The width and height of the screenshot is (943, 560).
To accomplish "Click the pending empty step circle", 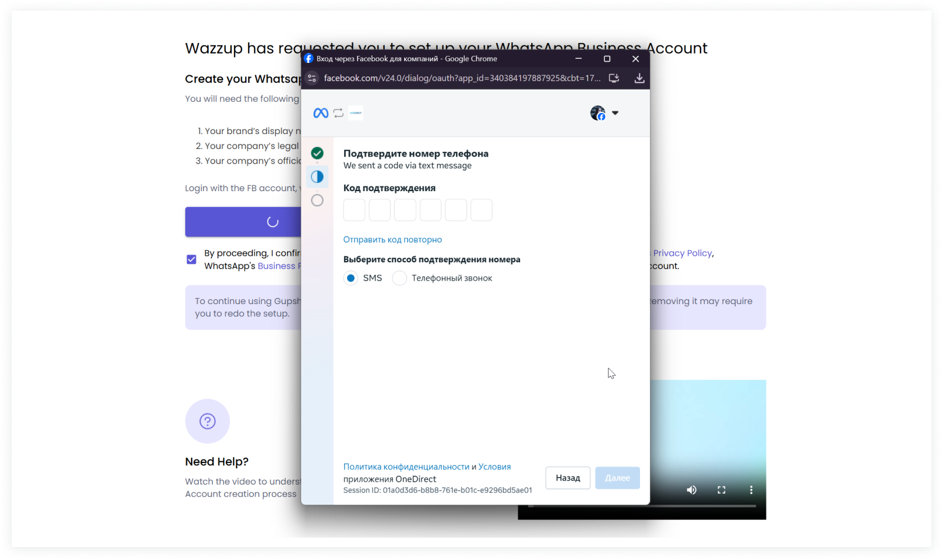I will point(317,201).
